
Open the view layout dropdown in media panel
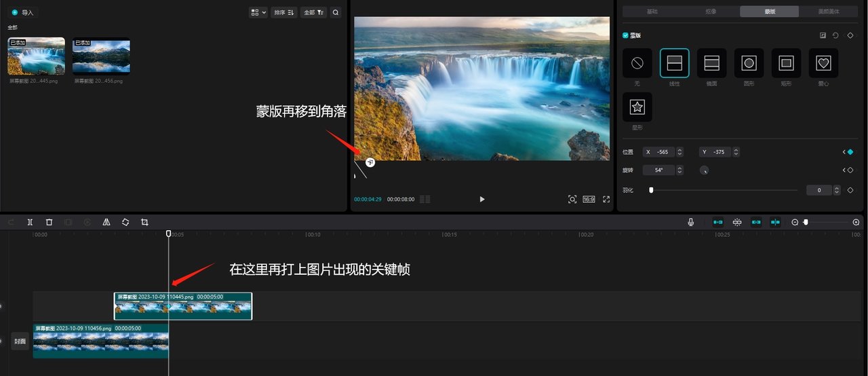pos(258,12)
